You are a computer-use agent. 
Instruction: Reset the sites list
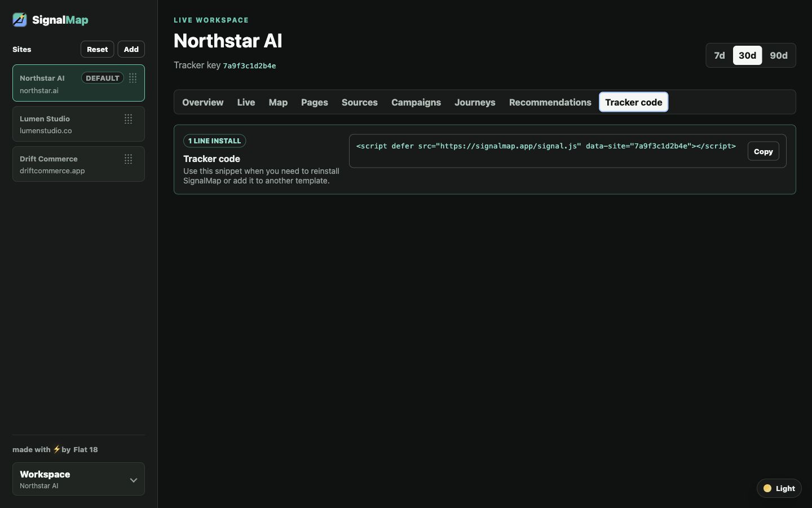tap(97, 49)
